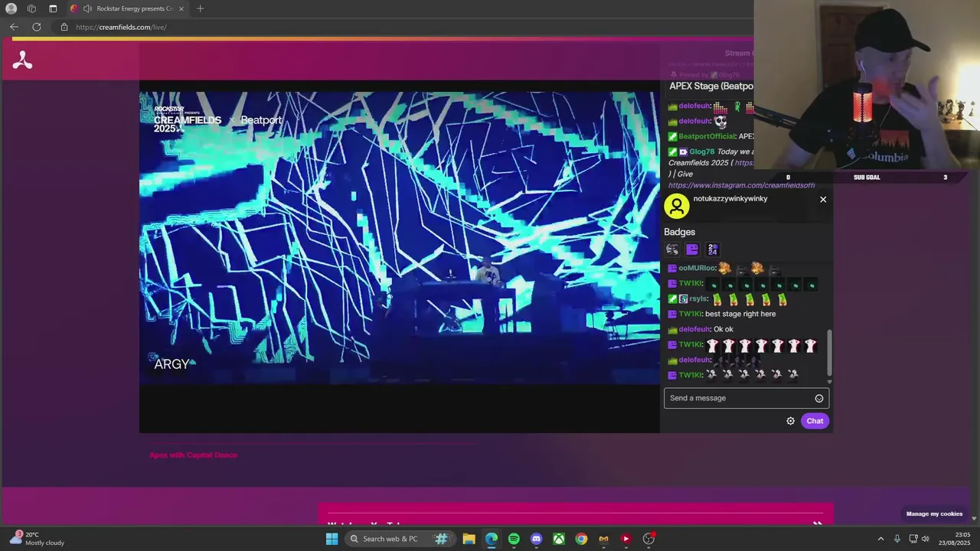Click the microphone tray icon

point(897,539)
